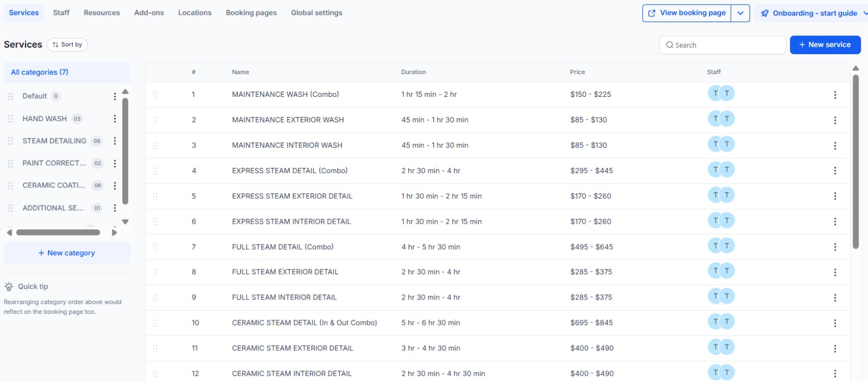Add a New category

67,253
